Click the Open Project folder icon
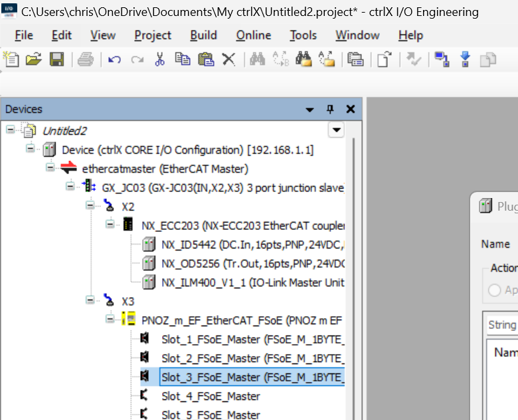The height and width of the screenshot is (420, 518). pos(34,60)
